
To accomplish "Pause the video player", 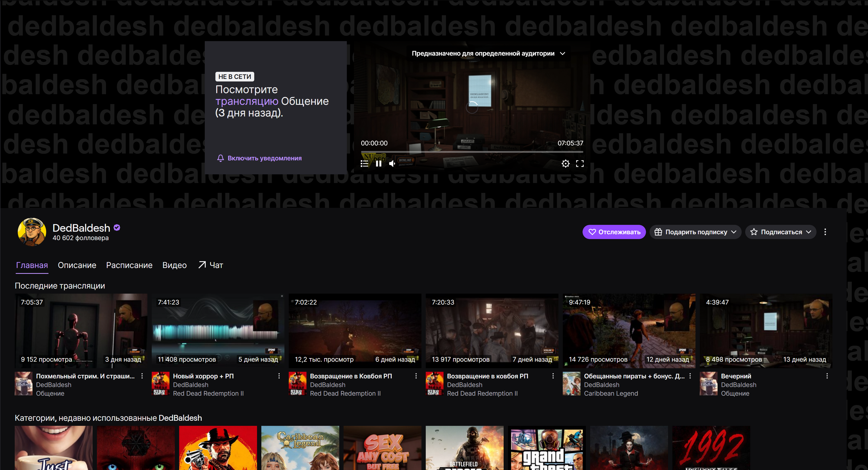I will coord(378,164).
